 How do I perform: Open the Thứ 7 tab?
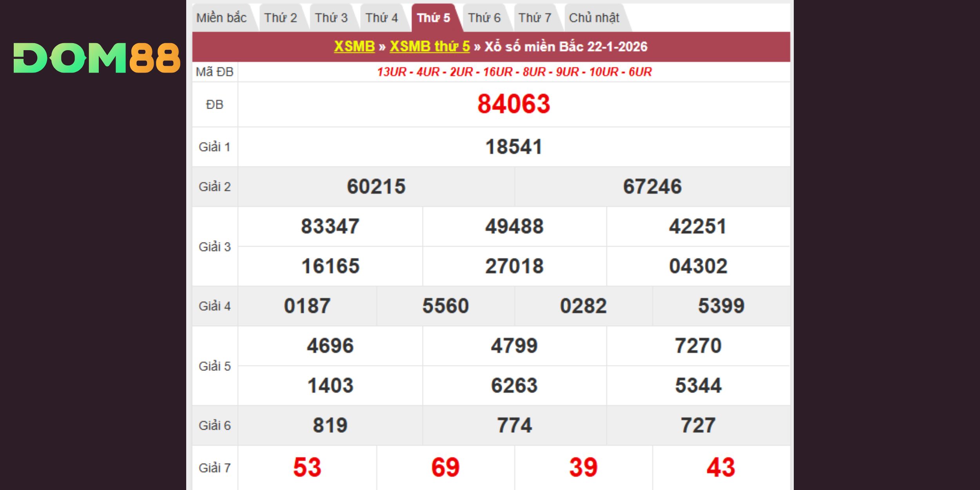tap(535, 18)
